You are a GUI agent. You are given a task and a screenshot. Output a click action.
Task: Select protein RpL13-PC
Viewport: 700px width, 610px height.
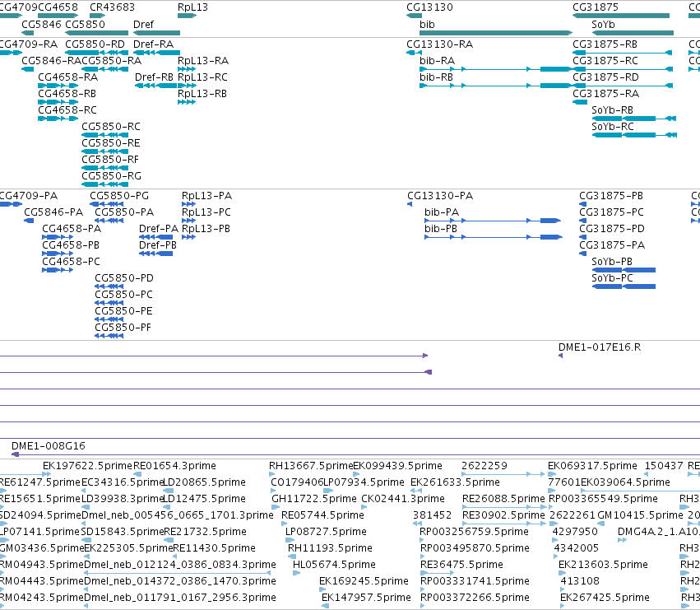click(x=206, y=212)
